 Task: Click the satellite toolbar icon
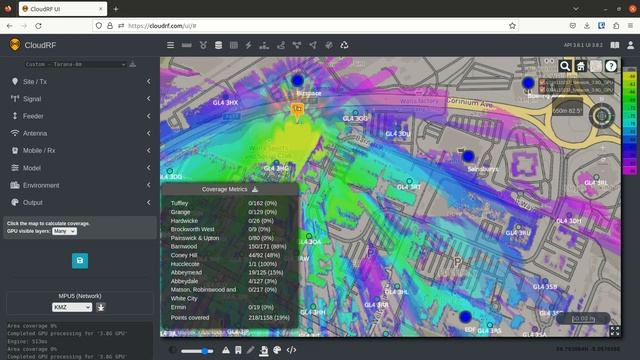click(329, 45)
